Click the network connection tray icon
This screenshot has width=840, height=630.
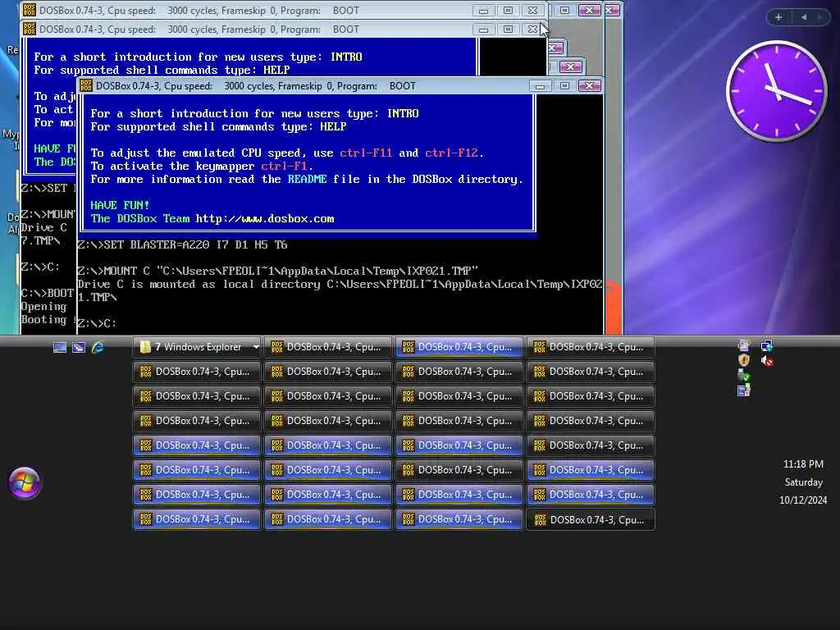(767, 345)
